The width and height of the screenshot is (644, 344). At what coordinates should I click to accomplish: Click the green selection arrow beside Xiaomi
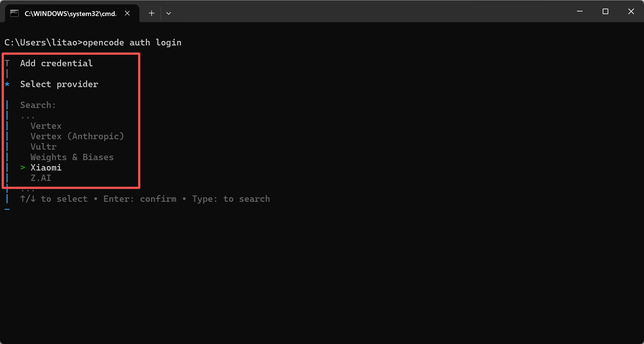click(x=23, y=168)
